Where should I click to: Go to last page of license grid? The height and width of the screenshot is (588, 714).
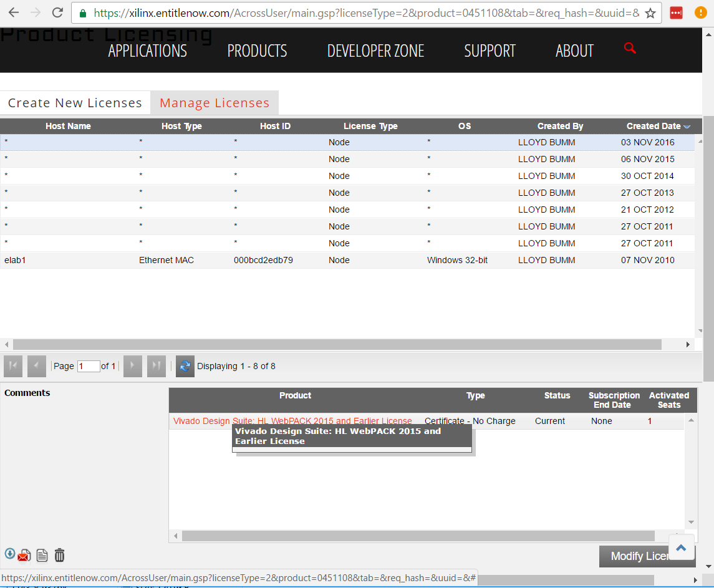(x=156, y=366)
